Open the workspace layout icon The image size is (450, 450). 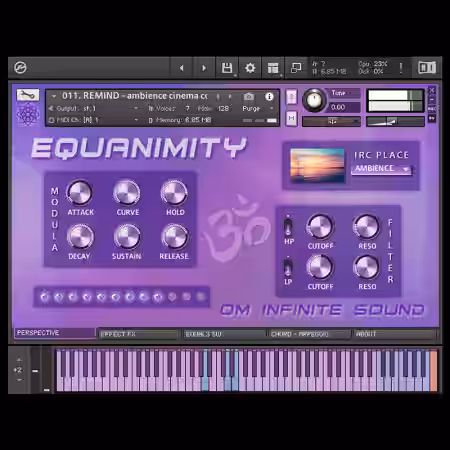pyautogui.click(x=273, y=68)
